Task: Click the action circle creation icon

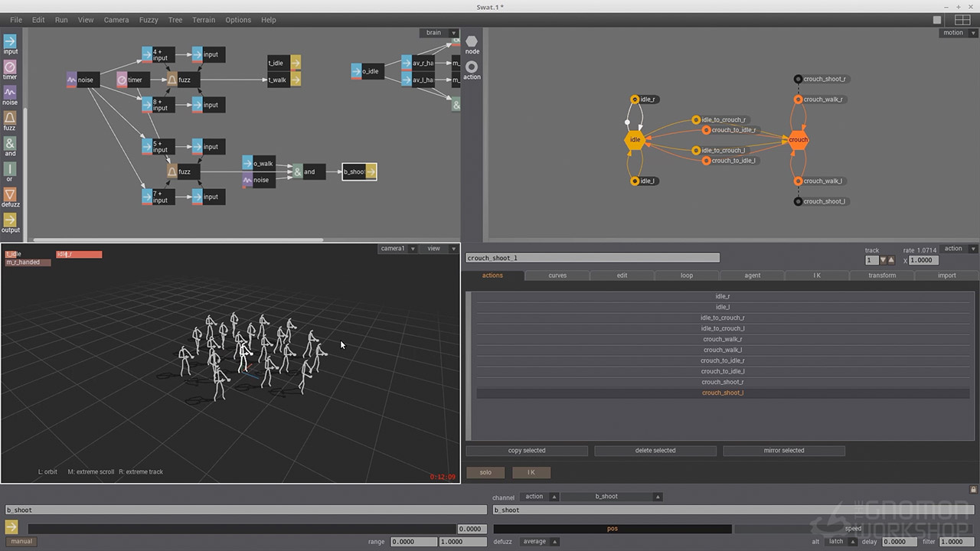Action: tap(472, 67)
